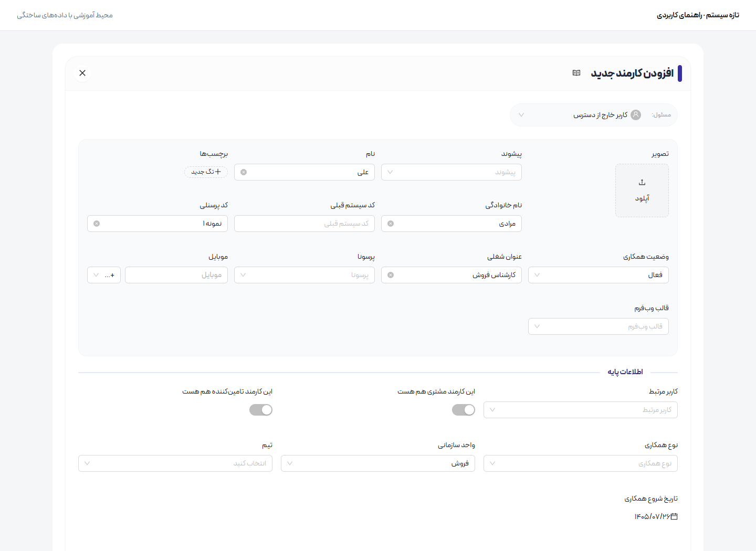Clear the نام خانوادگی field value مرادی
The height and width of the screenshot is (551, 756).
click(x=391, y=224)
